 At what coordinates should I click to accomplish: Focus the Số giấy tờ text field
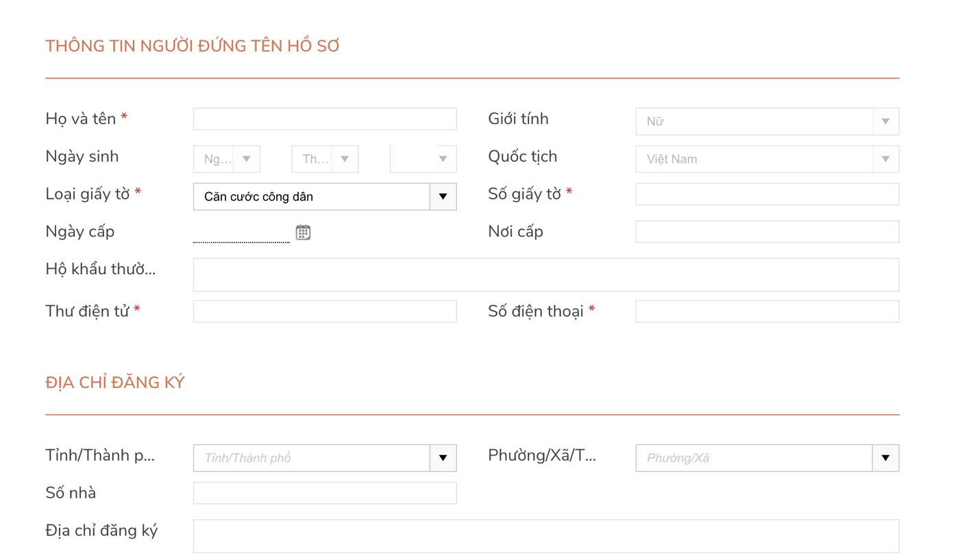point(766,195)
